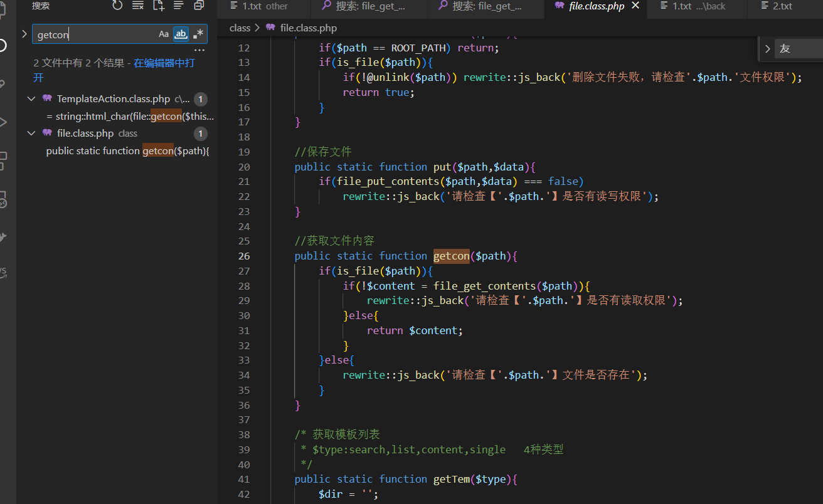Clear the search results list
Image resolution: width=823 pixels, height=504 pixels.
[x=137, y=6]
